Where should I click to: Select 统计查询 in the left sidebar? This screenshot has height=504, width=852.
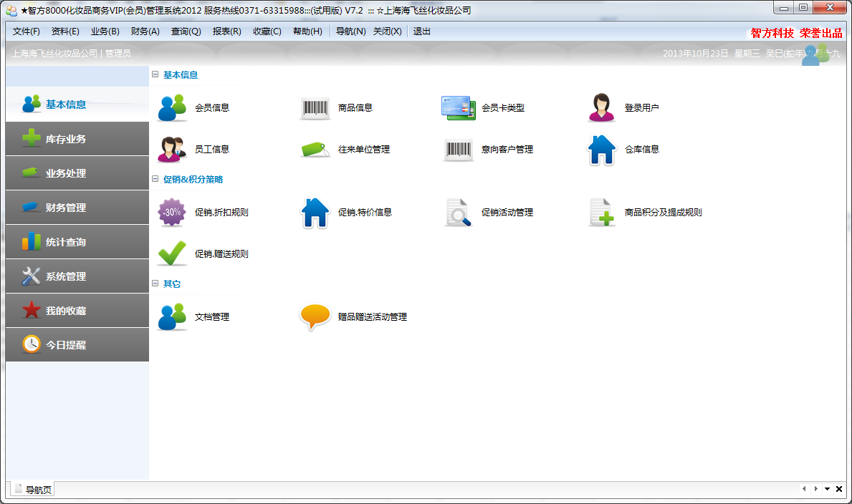[77, 242]
